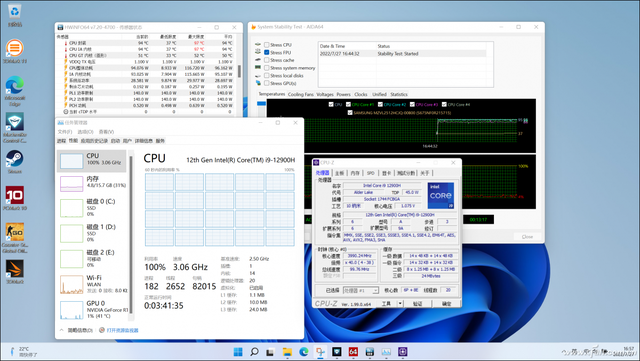This screenshot has width=640, height=361.
Task: Open the black-orange 3DMark desktop icon
Action: click(15, 272)
